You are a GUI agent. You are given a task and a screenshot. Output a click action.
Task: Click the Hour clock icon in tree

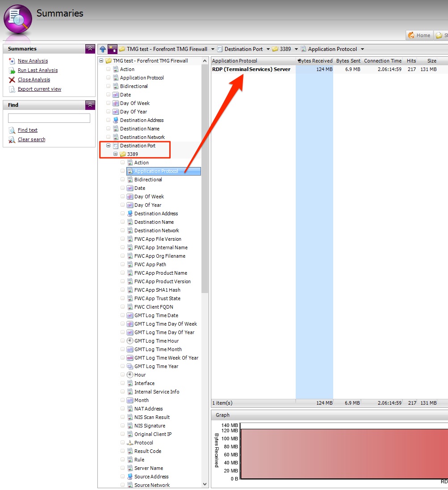(130, 374)
